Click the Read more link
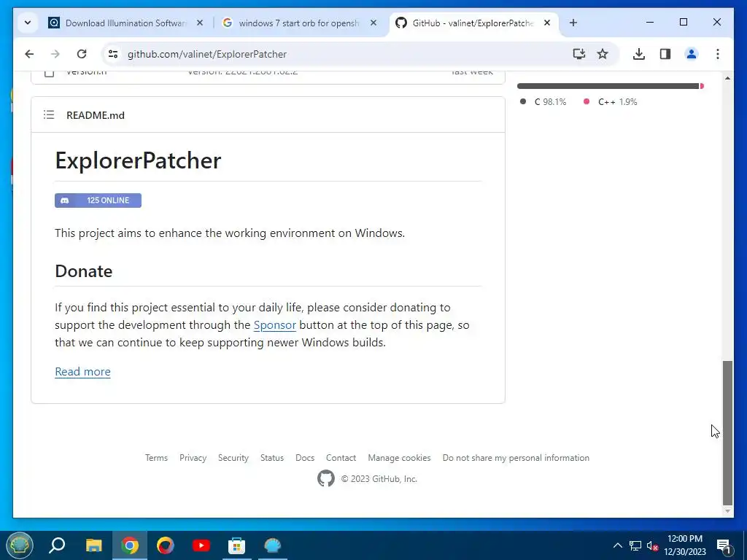Viewport: 747px width, 560px height. point(83,372)
